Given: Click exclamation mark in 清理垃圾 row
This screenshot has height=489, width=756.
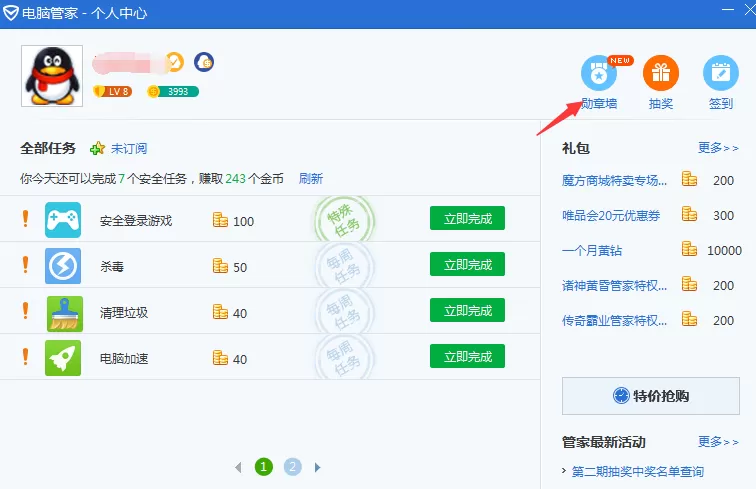Looking at the screenshot, I should click(x=26, y=311).
